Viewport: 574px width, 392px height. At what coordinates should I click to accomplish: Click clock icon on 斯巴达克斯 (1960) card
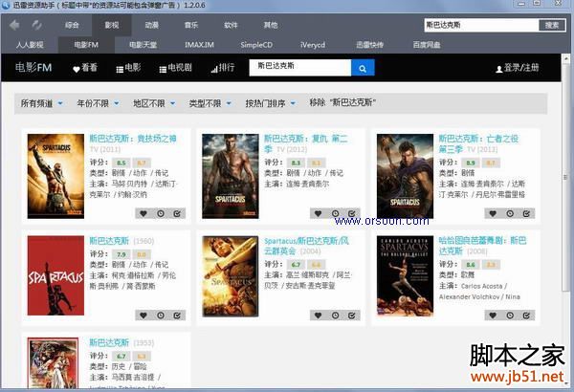[161, 316]
